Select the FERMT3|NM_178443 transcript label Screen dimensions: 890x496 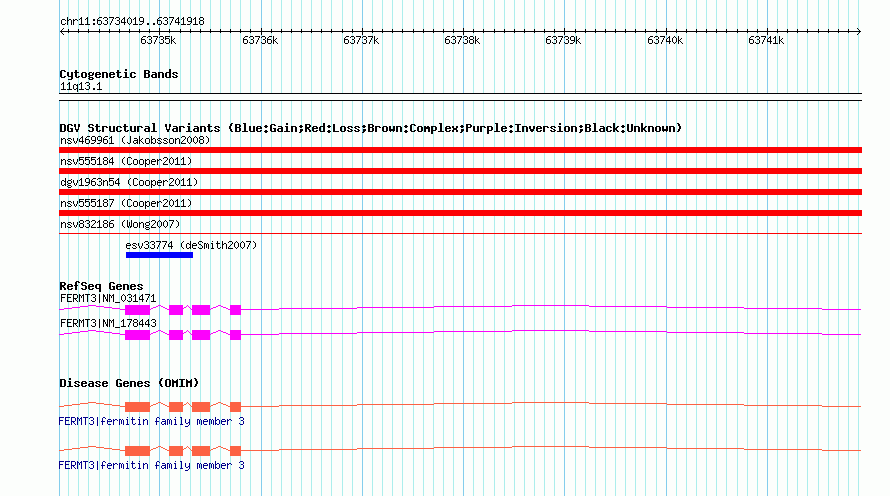(x=108, y=323)
